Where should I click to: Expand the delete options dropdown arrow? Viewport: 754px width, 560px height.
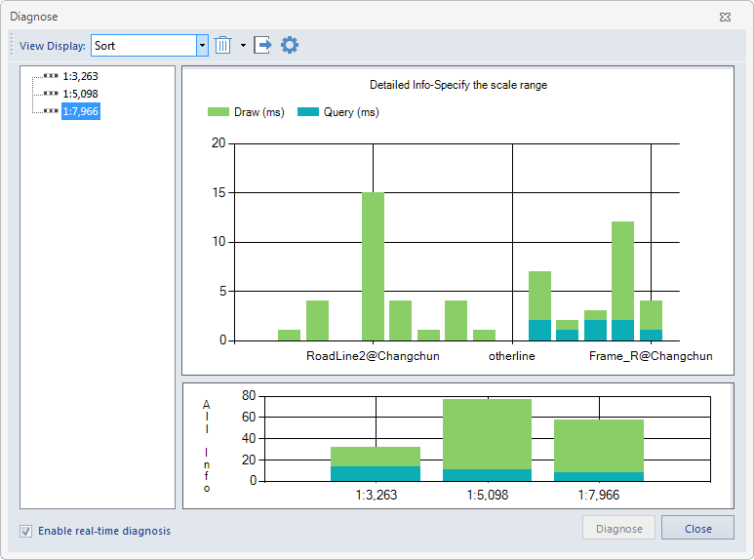[243, 46]
